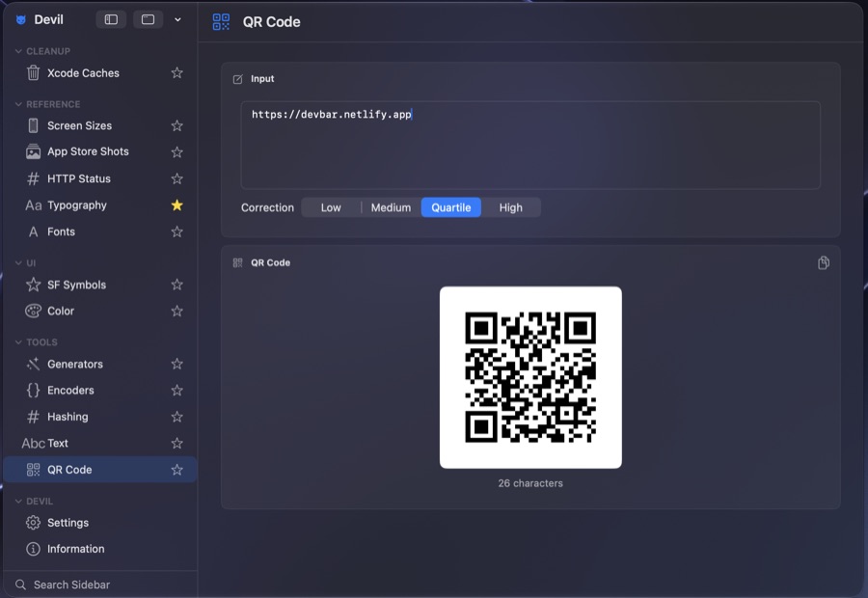Click the Input panel edit icon
Image resolution: width=868 pixels, height=598 pixels.
tap(237, 79)
